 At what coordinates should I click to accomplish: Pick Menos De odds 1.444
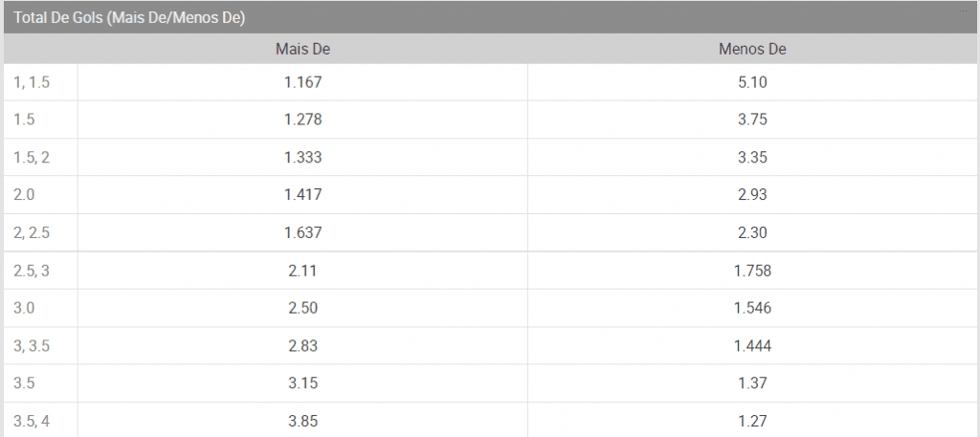point(752,345)
